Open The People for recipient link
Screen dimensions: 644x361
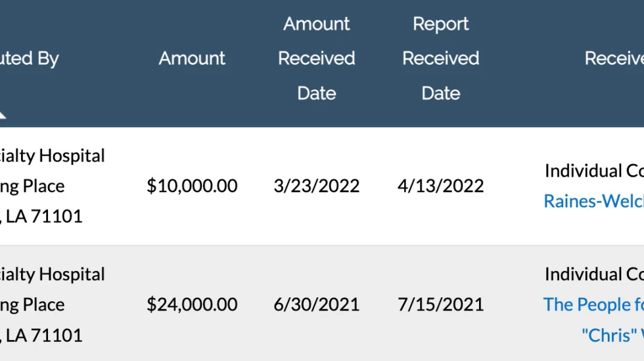(x=593, y=305)
